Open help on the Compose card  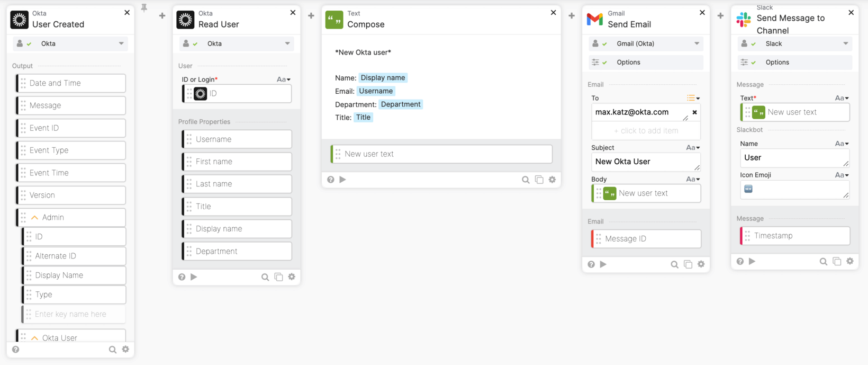click(x=331, y=180)
